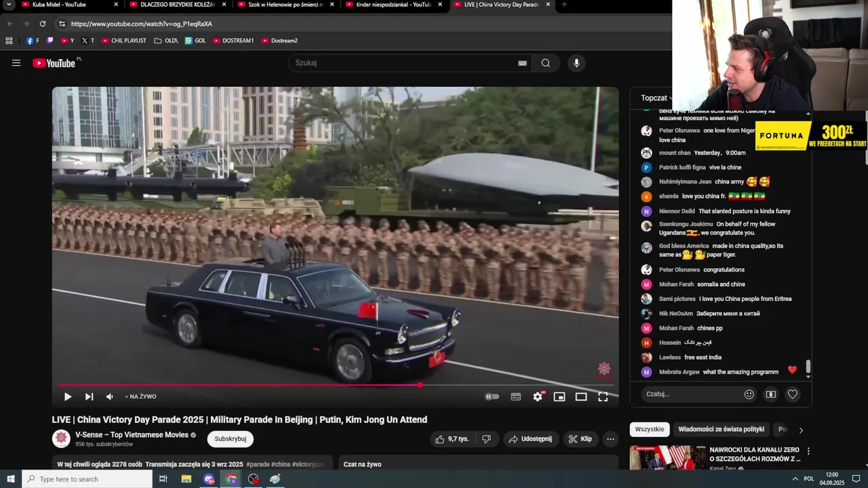Go back in browser history
Screen dimensions: 868x488
click(9, 24)
